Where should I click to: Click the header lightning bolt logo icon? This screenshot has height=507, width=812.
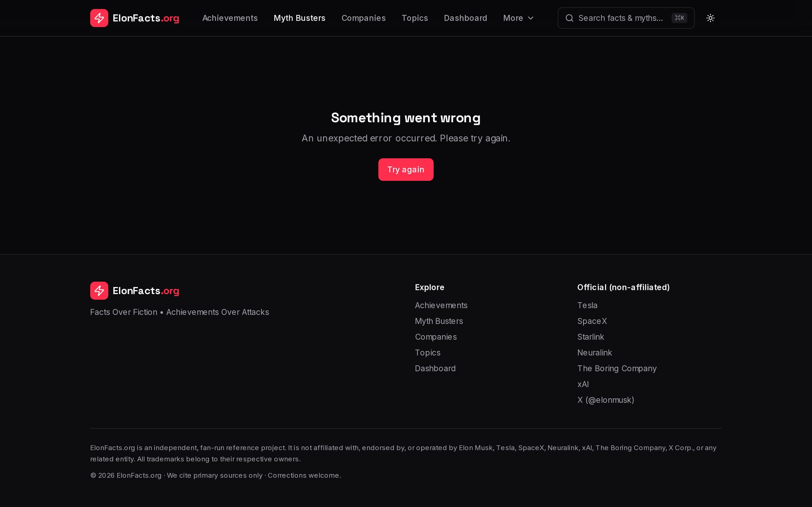point(99,18)
